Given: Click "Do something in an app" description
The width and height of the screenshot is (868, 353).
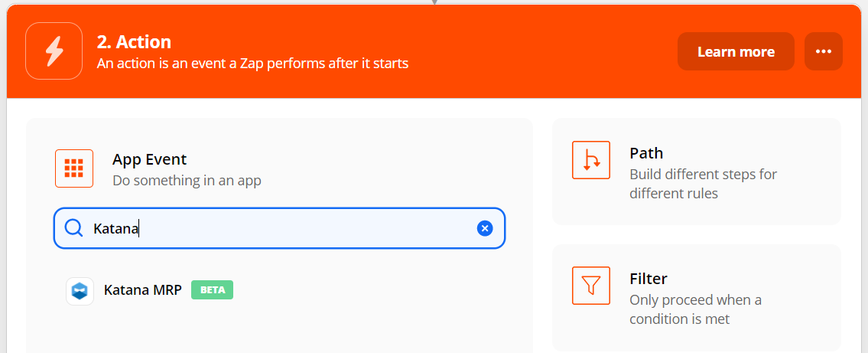Looking at the screenshot, I should (x=187, y=181).
